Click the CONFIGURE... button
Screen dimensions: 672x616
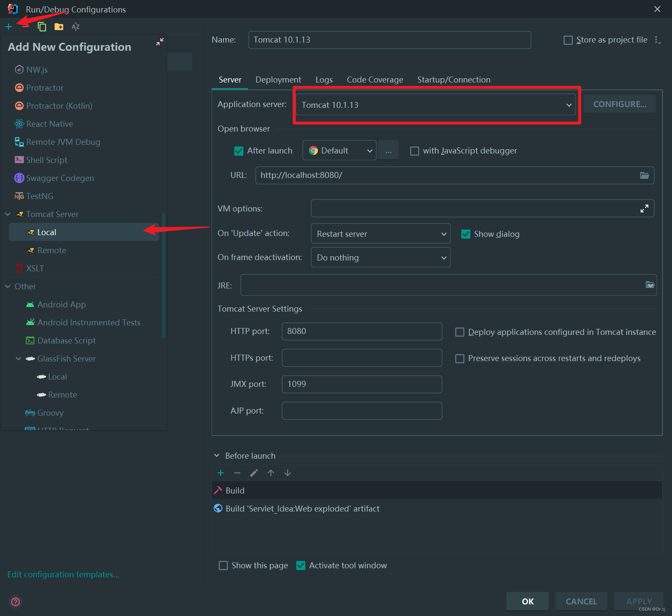tap(620, 104)
